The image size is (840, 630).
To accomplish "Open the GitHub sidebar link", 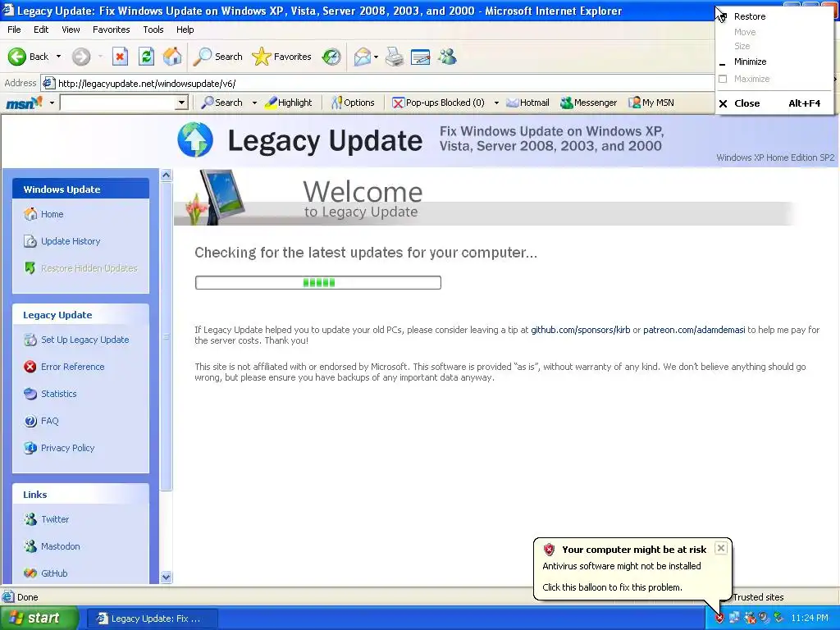I will [x=46, y=573].
